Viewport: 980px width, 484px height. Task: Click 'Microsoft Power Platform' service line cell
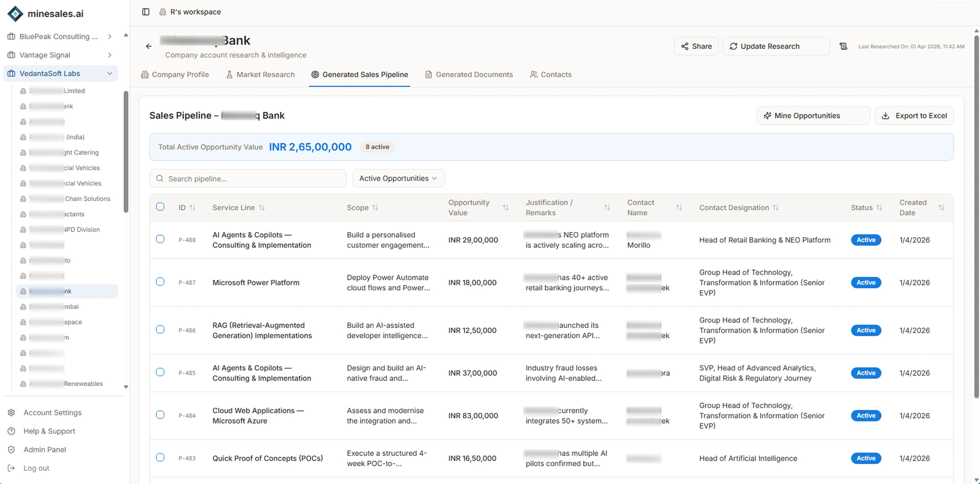point(256,282)
